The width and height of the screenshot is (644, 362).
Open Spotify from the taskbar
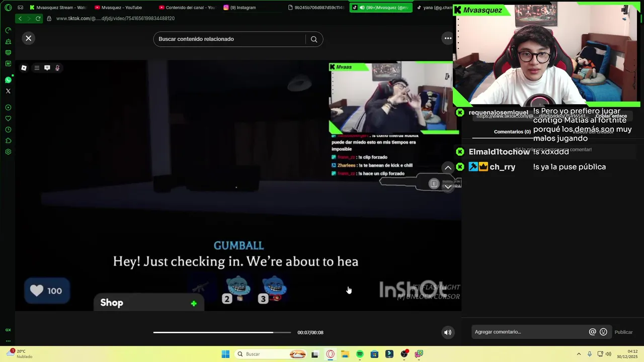click(x=360, y=354)
